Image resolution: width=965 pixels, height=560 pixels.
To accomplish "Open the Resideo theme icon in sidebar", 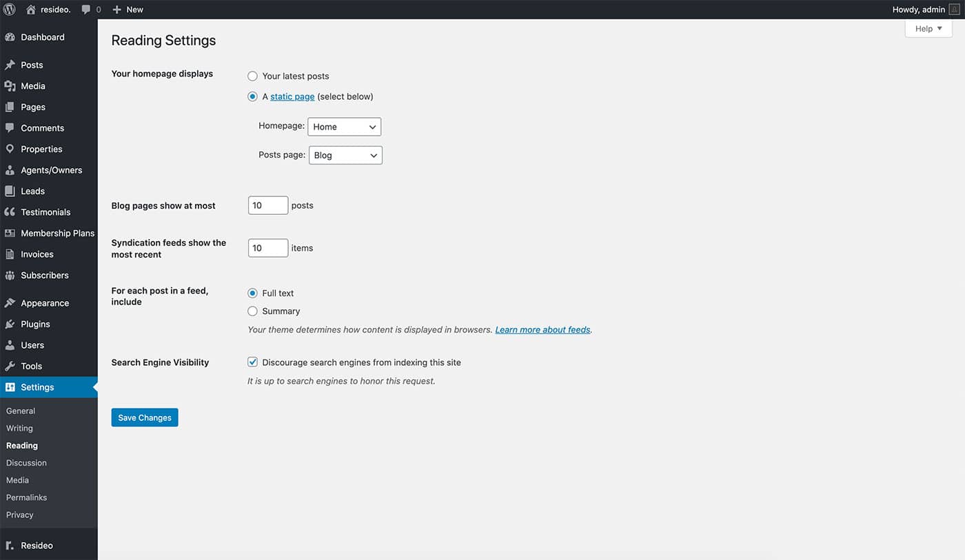I will 10,546.
